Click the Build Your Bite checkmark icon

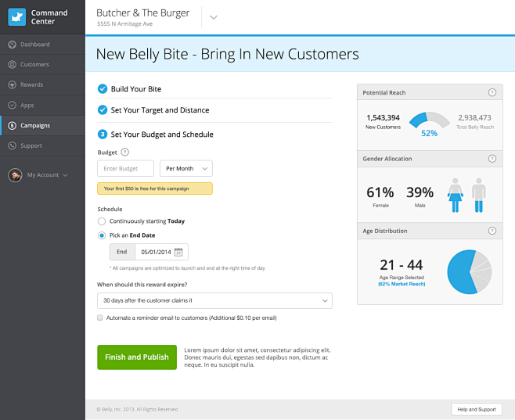coord(103,89)
